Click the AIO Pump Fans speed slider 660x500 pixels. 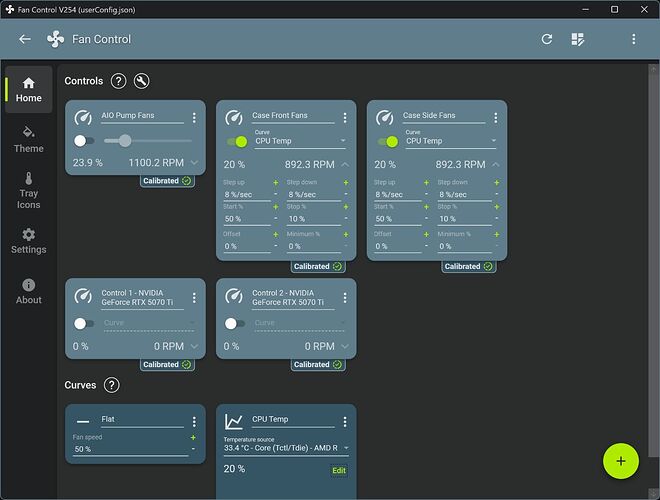point(148,141)
